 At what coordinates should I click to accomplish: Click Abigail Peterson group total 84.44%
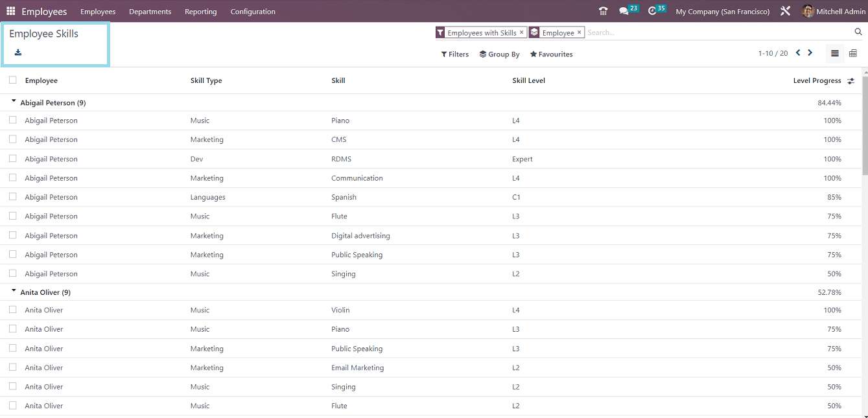(829, 103)
